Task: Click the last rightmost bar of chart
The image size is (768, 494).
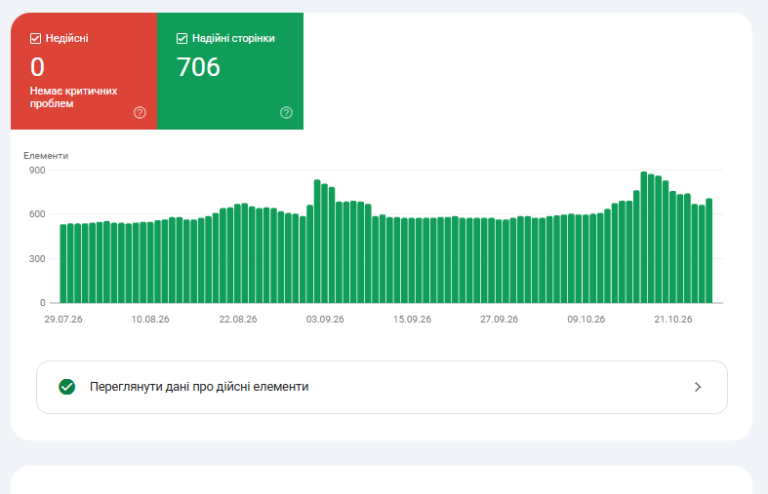Action: click(x=709, y=251)
